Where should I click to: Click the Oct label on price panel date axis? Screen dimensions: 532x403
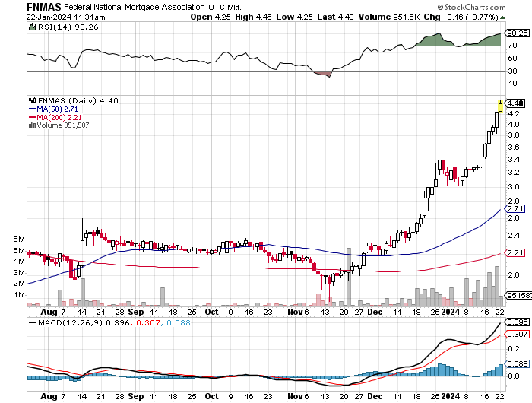[x=211, y=312]
